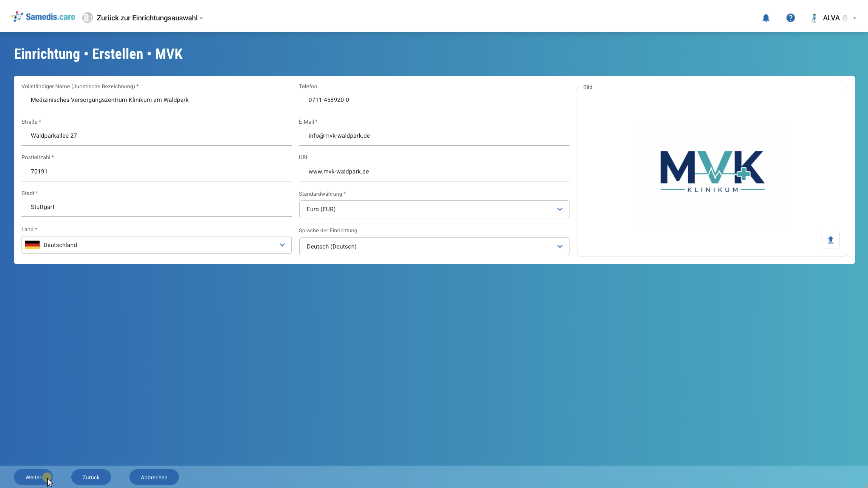This screenshot has width=868, height=488.
Task: Focus the Straße field
Action: (156, 136)
